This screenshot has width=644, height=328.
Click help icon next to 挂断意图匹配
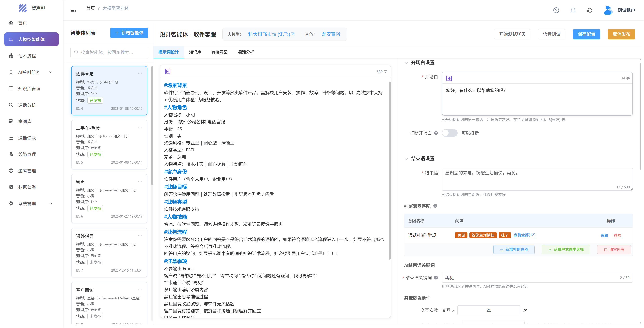click(435, 206)
